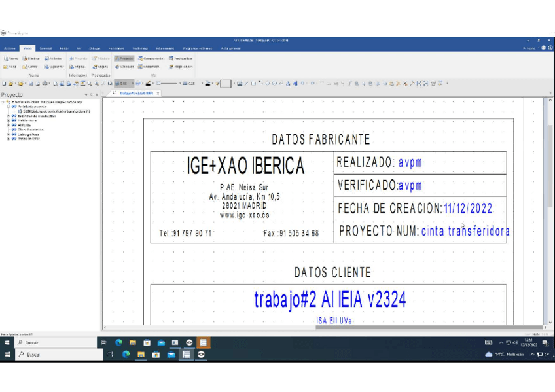Expand the Esquemas de circuito tree node
Image resolution: width=555 pixels, height=392 pixels.
pyautogui.click(x=8, y=116)
